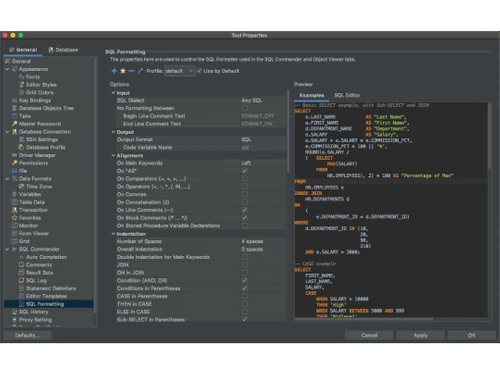The height and width of the screenshot is (375, 500).
Task: Click the blue plus add profile icon
Action: (114, 71)
